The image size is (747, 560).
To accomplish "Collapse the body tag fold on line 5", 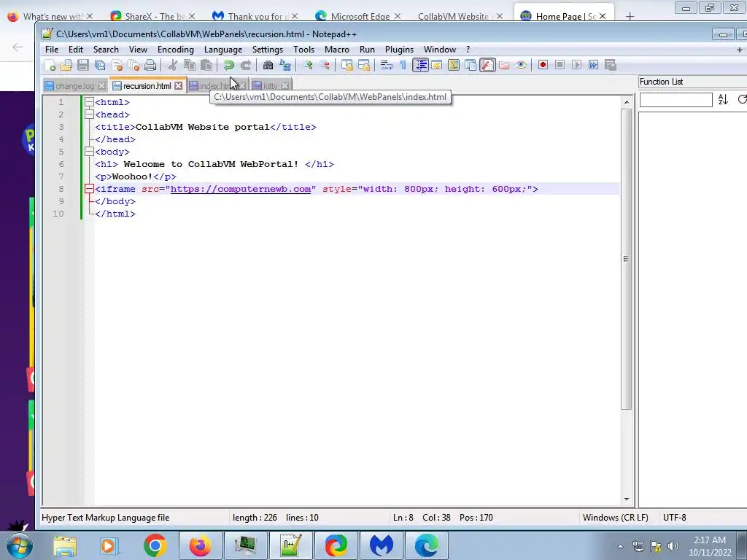I will coord(89,152).
